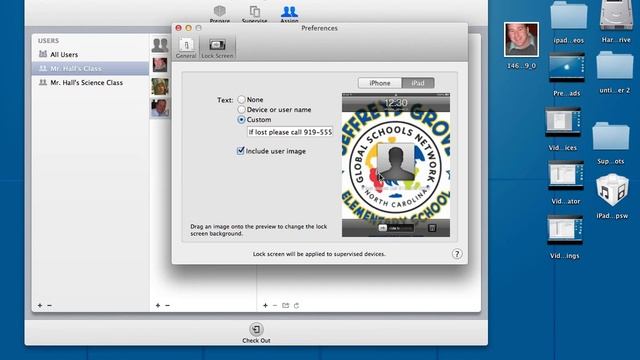Viewport: 640px width, 360px height.
Task: Toggle the Include user image checkbox
Action: pos(241,151)
